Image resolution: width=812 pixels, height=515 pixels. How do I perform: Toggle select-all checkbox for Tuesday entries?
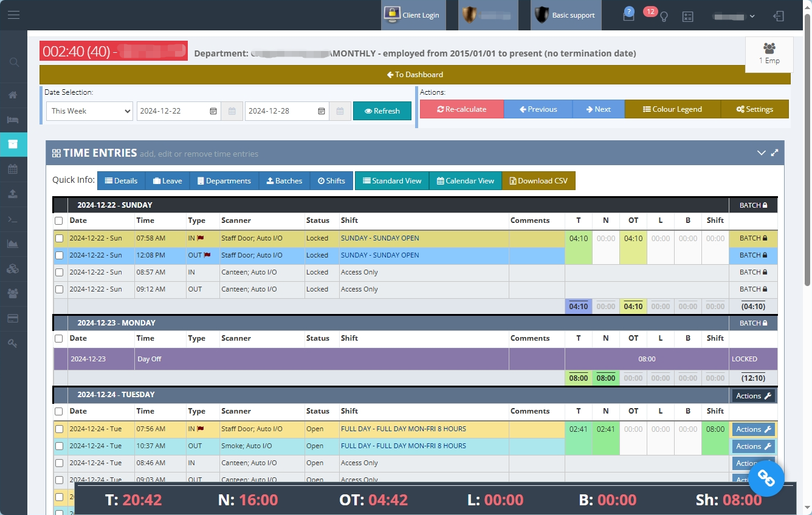(59, 411)
